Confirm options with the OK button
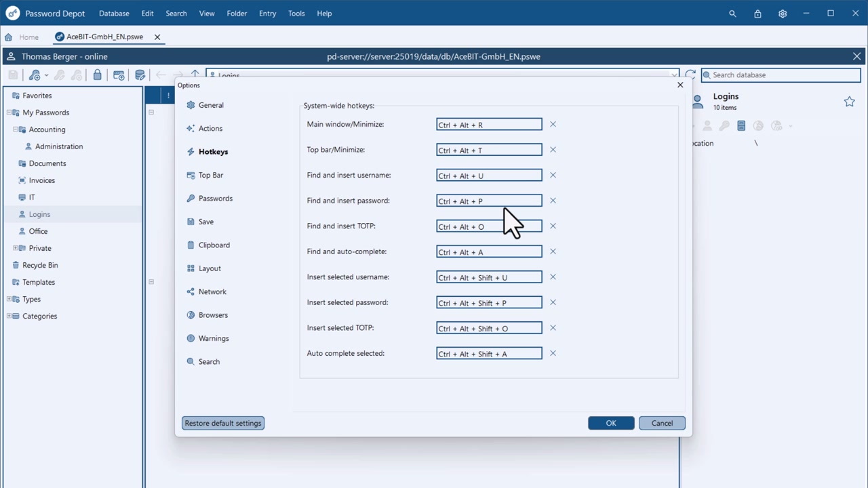The image size is (868, 488). [611, 423]
